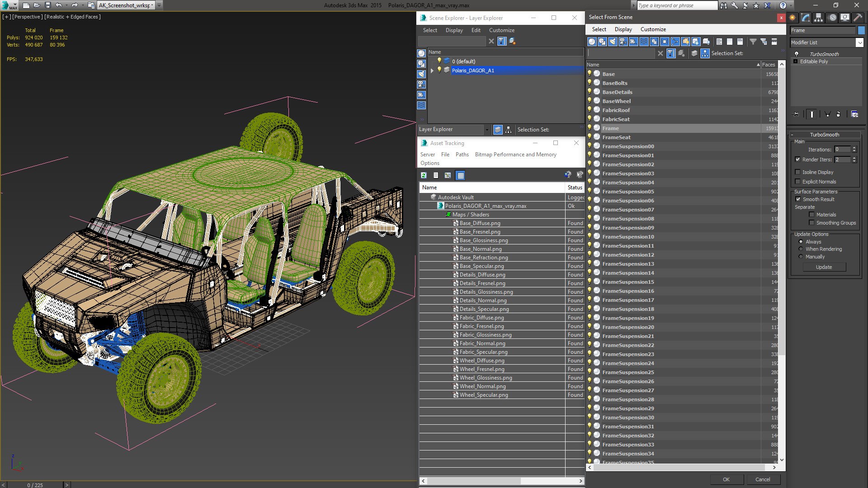Viewport: 868px width, 488px height.
Task: Click the Perspective viewport label
Action: pos(27,17)
